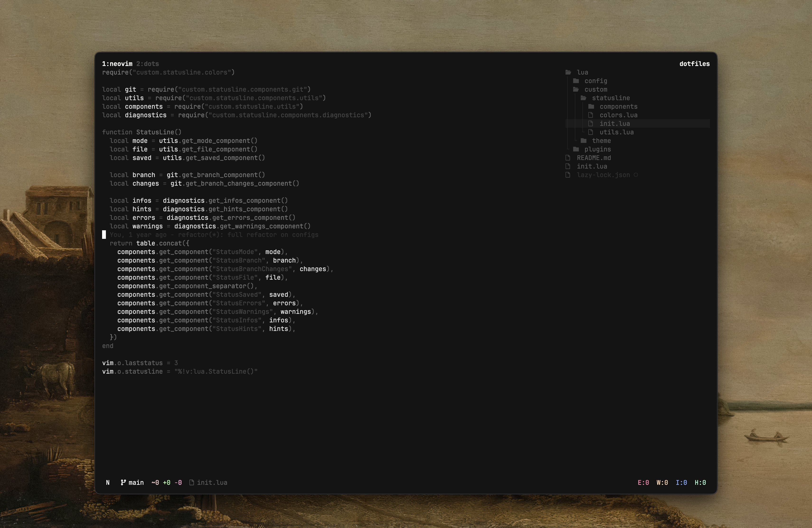This screenshot has height=528, width=812.
Task: Click the file icon next to README.md
Action: pyautogui.click(x=568, y=158)
